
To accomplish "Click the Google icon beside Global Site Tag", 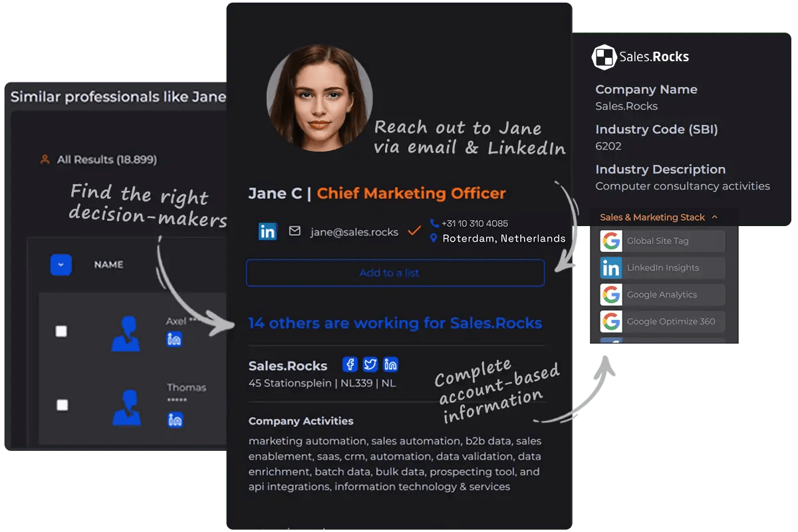I will click(x=610, y=241).
